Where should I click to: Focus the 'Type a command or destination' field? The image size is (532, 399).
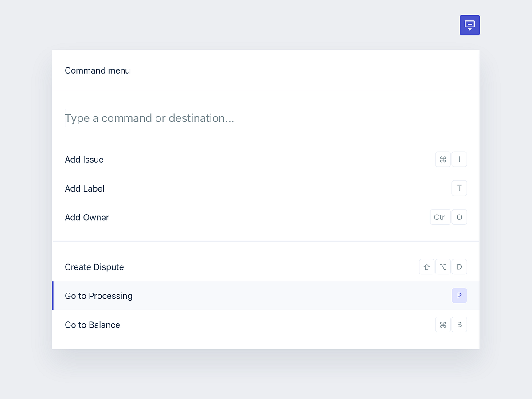(266, 118)
